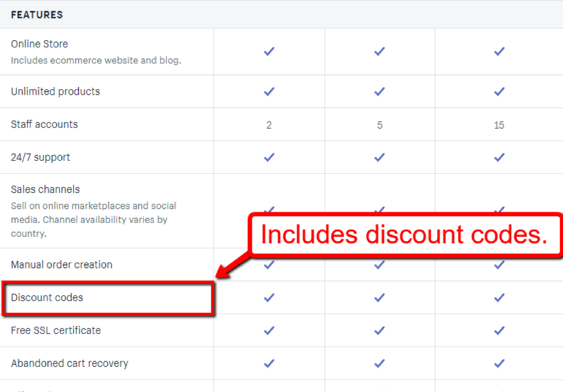The height and width of the screenshot is (392, 563).
Task: Click the Sales channels feature title
Action: [45, 189]
